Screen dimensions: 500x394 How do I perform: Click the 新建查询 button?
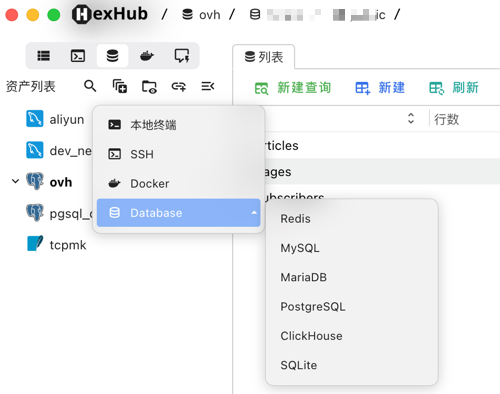pos(293,88)
